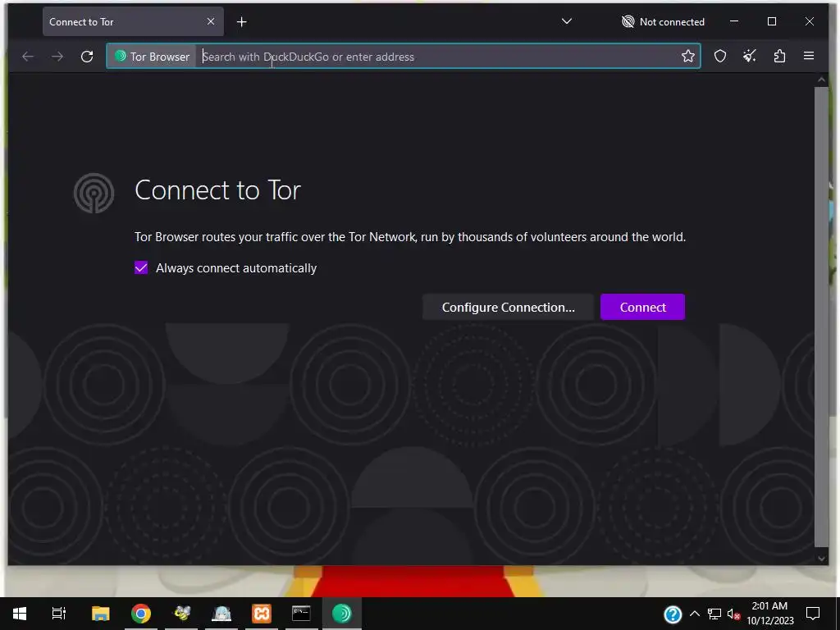
Task: Reload the current page
Action: pos(87,57)
